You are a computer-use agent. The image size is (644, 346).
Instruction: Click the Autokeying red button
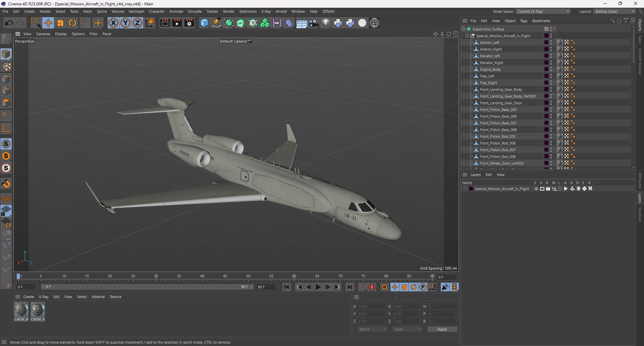pos(372,287)
